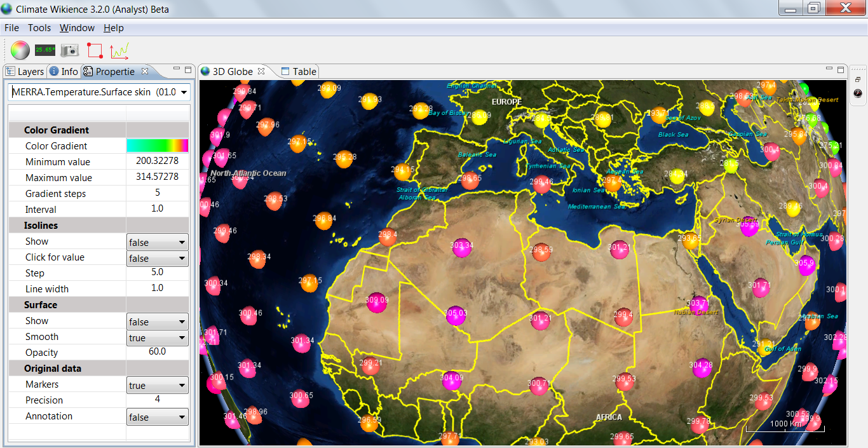This screenshot has height=448, width=868.
Task: Click the Color Gradient rainbow swatch
Action: [x=158, y=146]
